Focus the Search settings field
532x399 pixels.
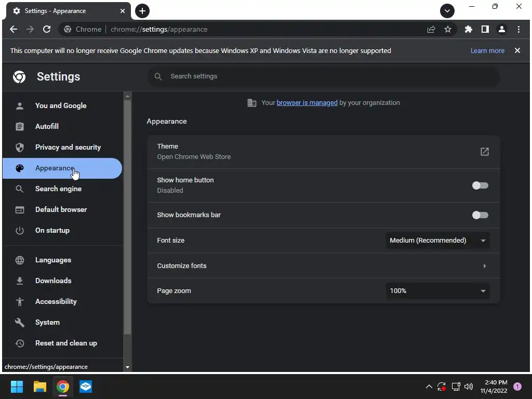(324, 76)
